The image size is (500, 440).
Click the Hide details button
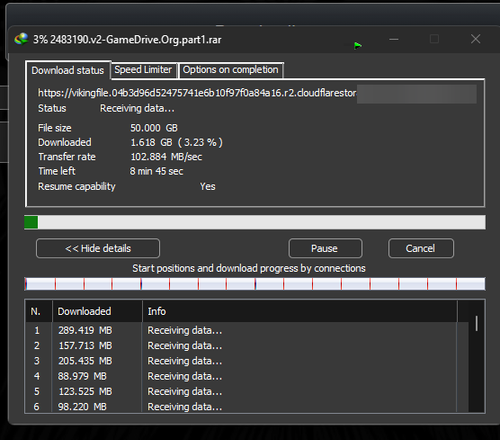coord(98,248)
